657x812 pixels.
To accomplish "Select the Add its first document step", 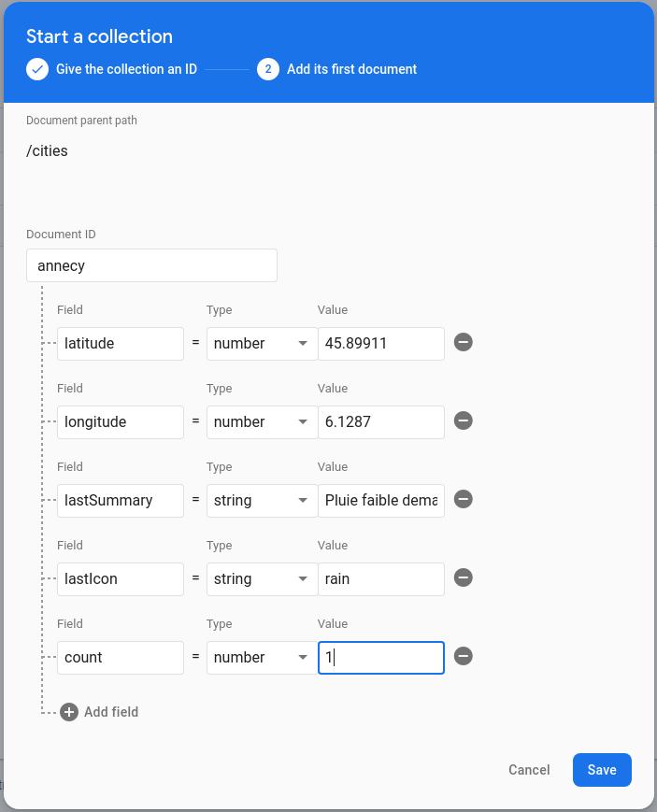I will [x=351, y=69].
